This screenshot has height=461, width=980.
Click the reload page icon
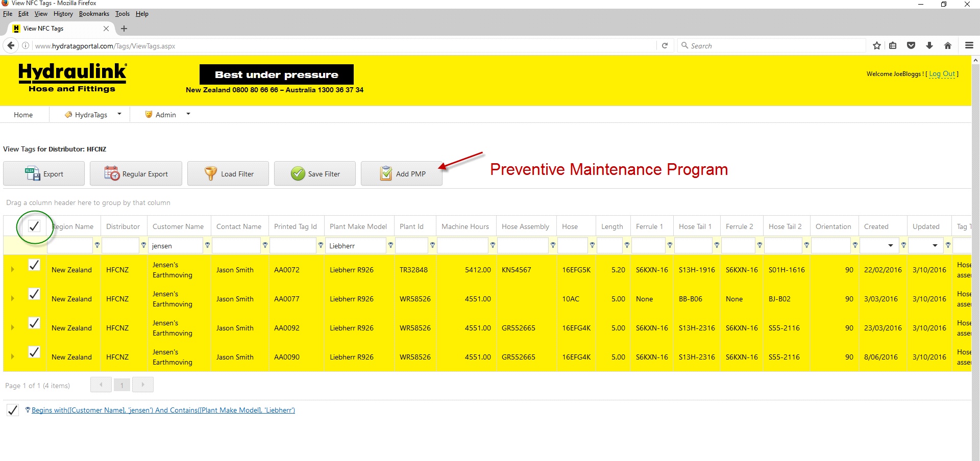point(665,45)
